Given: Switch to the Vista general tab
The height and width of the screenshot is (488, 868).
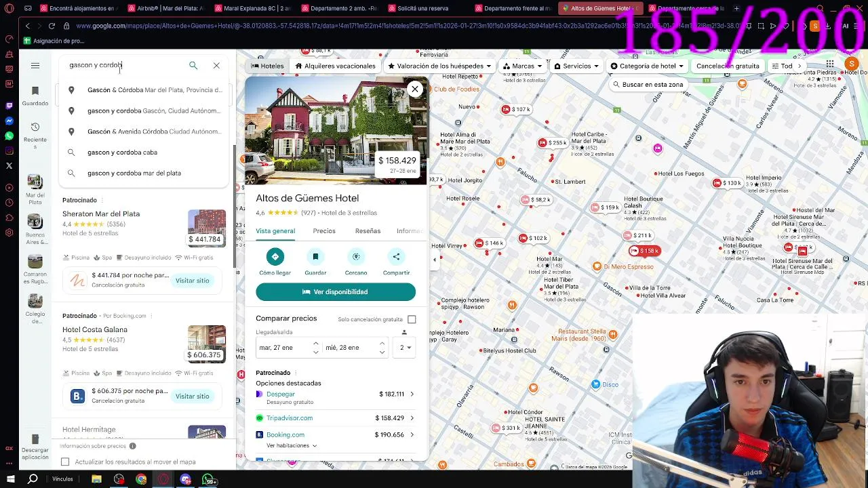Looking at the screenshot, I should coord(275,231).
